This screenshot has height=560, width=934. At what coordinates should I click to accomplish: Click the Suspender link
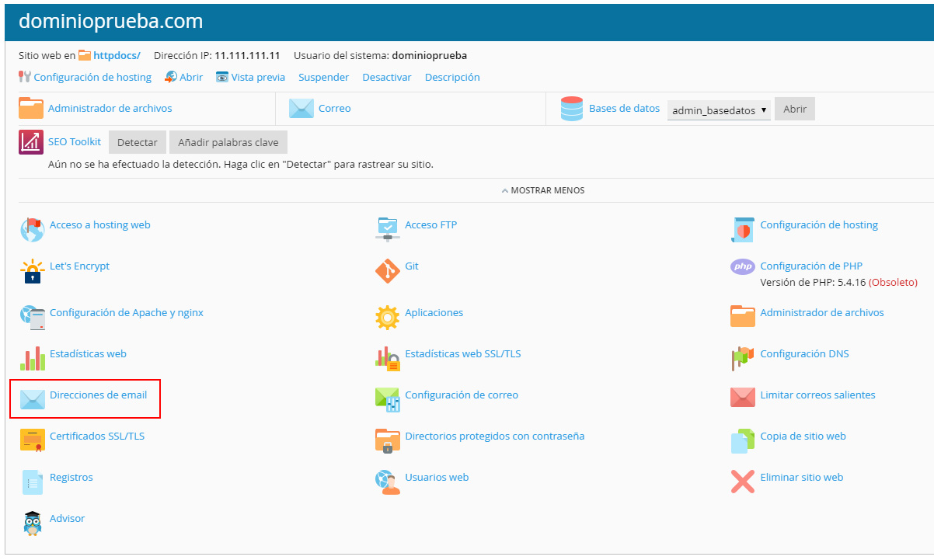(x=323, y=78)
